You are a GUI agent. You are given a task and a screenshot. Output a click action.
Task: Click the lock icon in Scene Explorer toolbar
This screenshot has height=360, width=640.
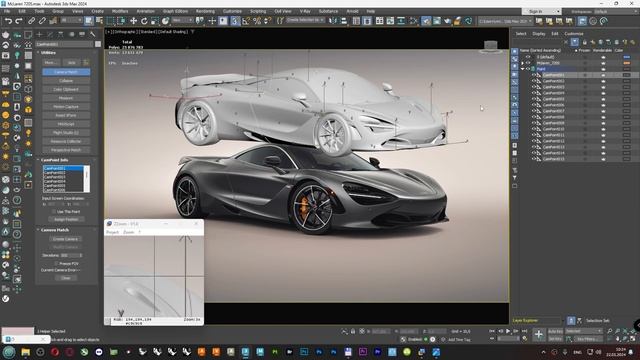(x=584, y=42)
